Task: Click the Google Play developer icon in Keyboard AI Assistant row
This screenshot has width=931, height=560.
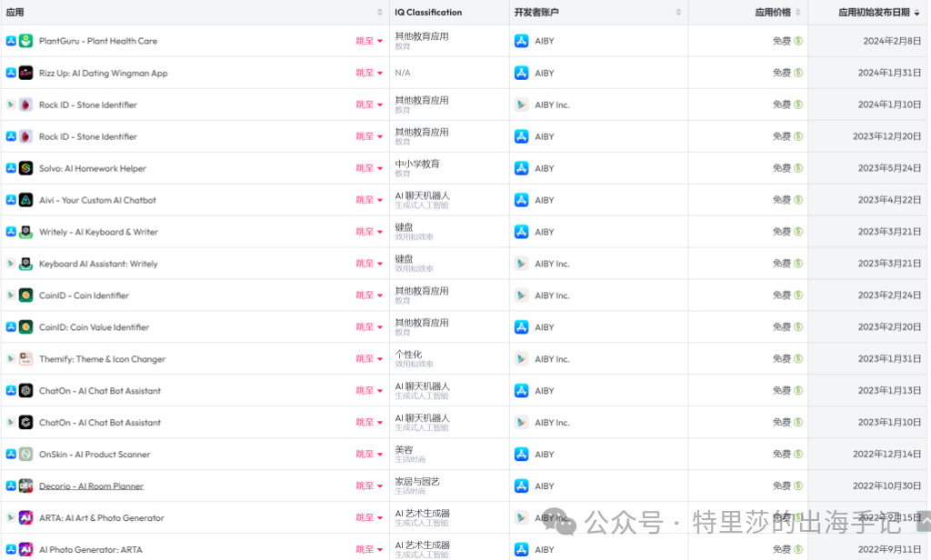Action: (x=521, y=264)
